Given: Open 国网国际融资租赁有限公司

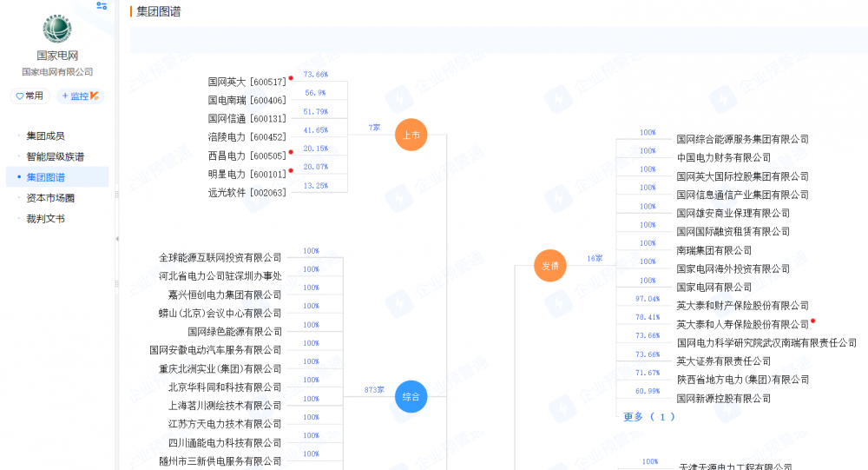Looking at the screenshot, I should point(733,232).
